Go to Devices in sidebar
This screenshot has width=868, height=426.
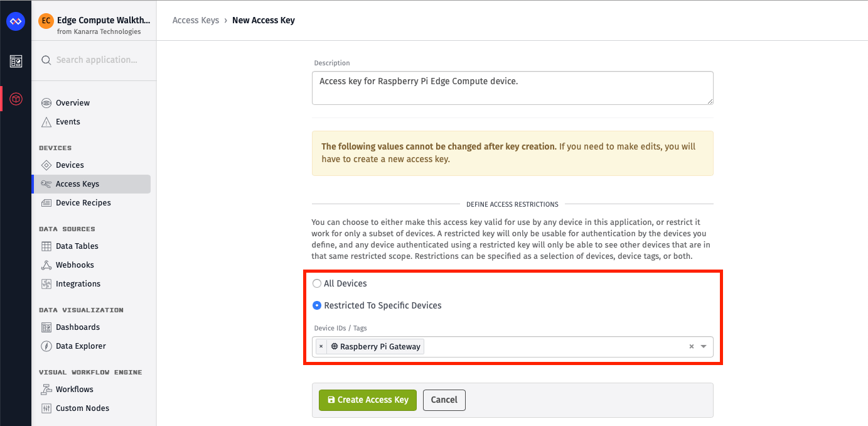point(70,165)
